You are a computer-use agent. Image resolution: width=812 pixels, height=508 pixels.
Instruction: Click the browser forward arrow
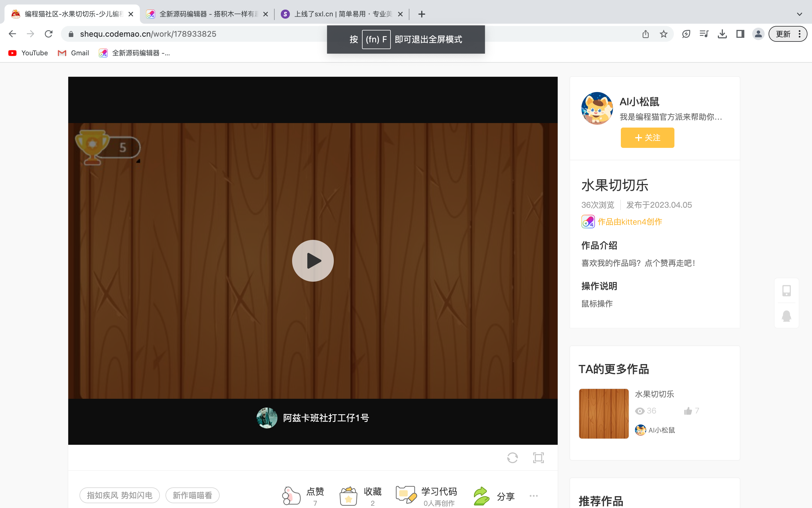coord(30,34)
